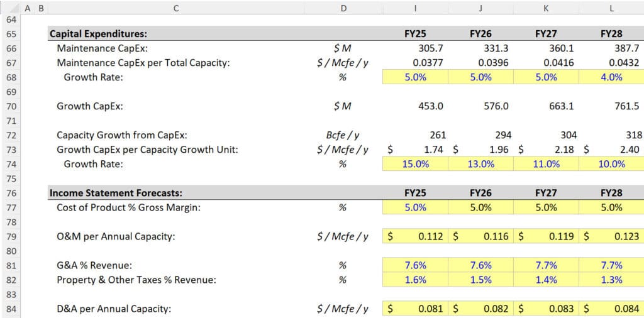644x318 pixels.
Task: Select the 'Maintenance CapEx:' label cell
Action: (102, 48)
